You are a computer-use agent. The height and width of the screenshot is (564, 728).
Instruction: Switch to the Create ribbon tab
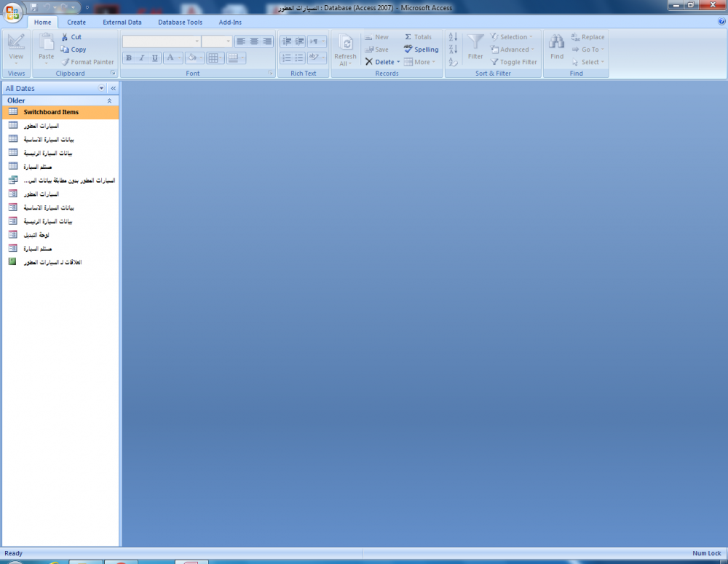click(x=76, y=22)
